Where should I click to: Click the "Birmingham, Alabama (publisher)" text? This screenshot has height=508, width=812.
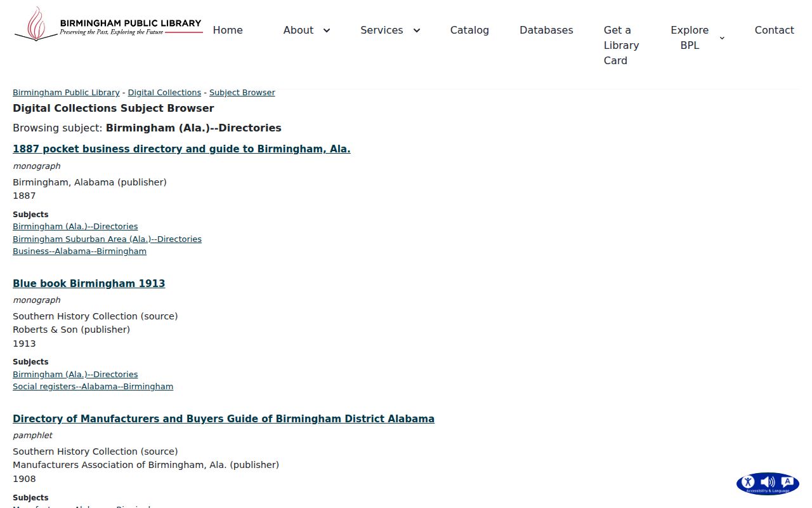tap(89, 182)
